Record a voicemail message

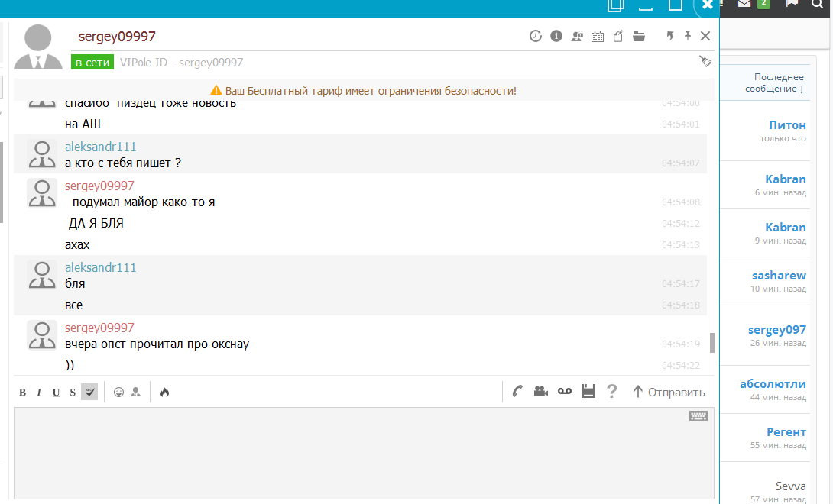coord(565,392)
